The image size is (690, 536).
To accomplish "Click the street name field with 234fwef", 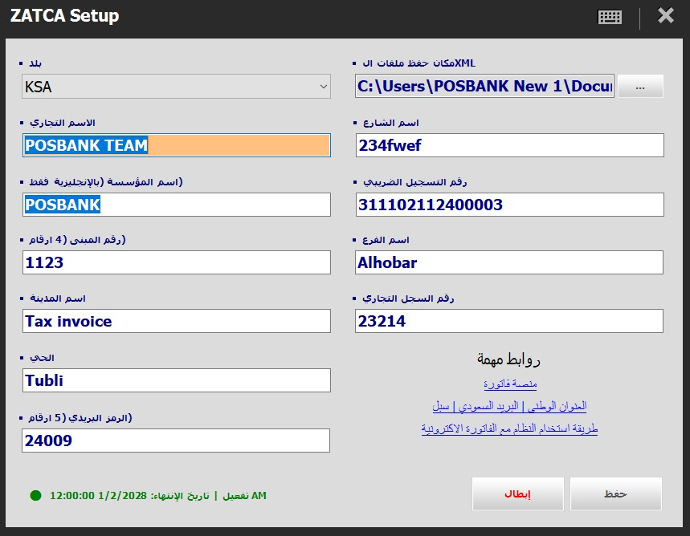I will 510,145.
